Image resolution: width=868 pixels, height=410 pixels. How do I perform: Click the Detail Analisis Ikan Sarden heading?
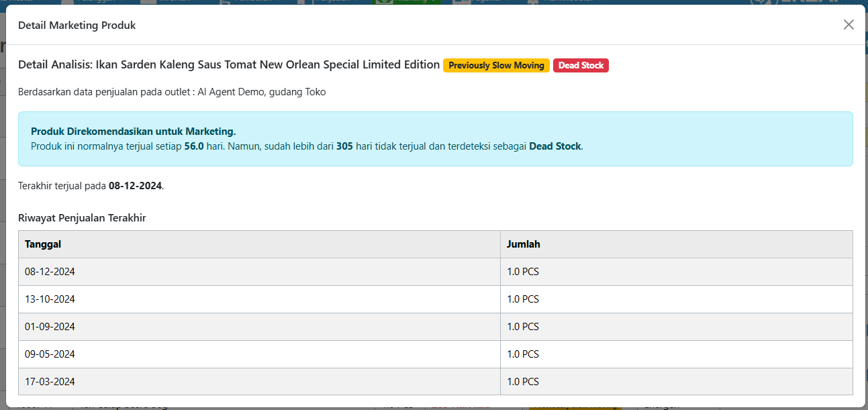229,65
